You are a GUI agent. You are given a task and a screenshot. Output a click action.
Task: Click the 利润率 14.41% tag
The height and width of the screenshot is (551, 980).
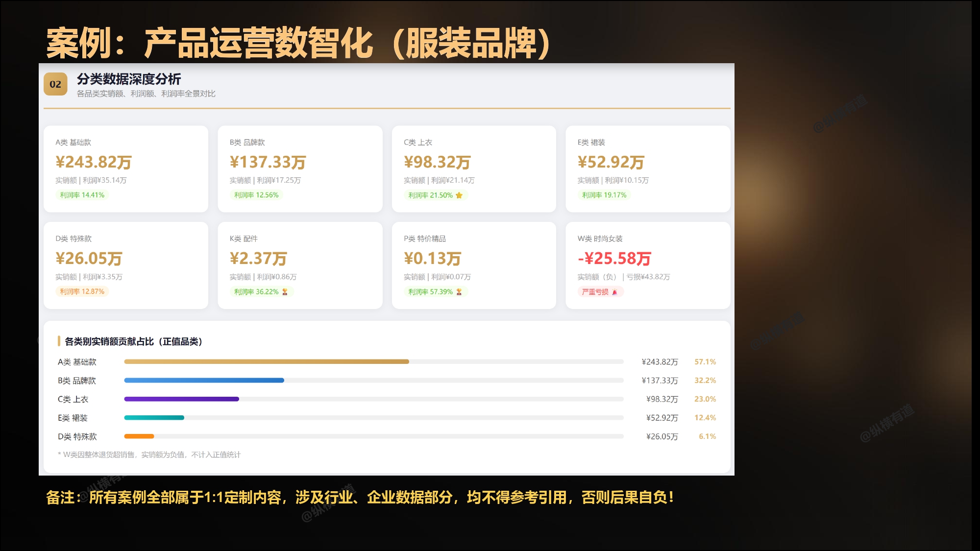tap(82, 194)
